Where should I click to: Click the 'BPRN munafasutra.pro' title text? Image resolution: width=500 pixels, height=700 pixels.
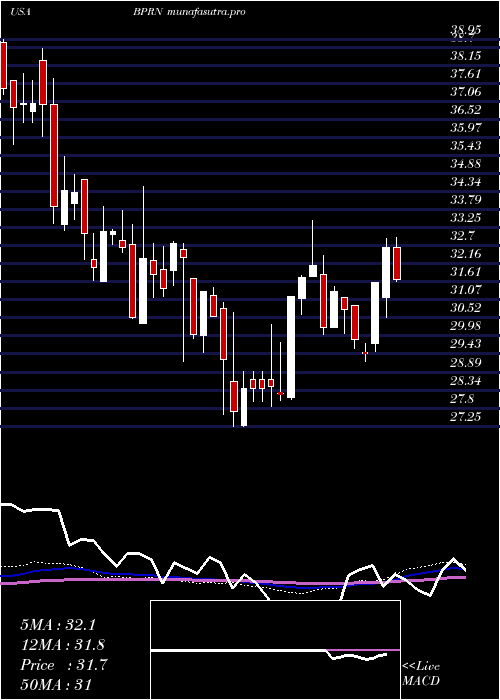tap(189, 12)
